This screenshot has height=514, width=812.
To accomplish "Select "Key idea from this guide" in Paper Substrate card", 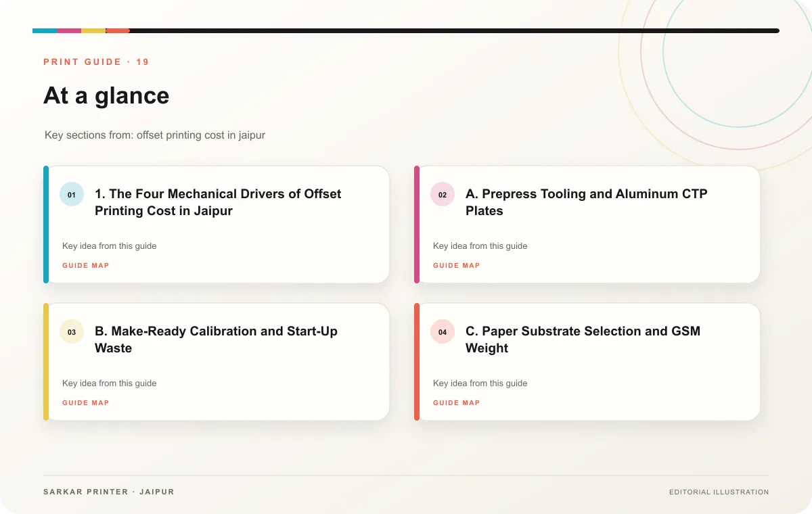I will 480,383.
